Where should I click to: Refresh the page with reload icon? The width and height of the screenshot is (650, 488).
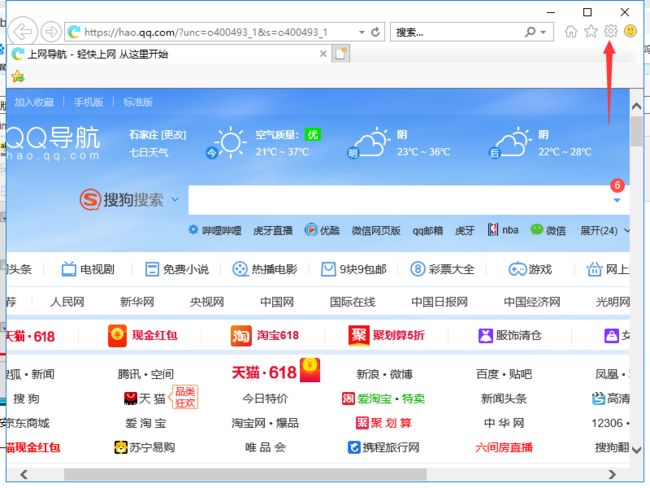375,32
